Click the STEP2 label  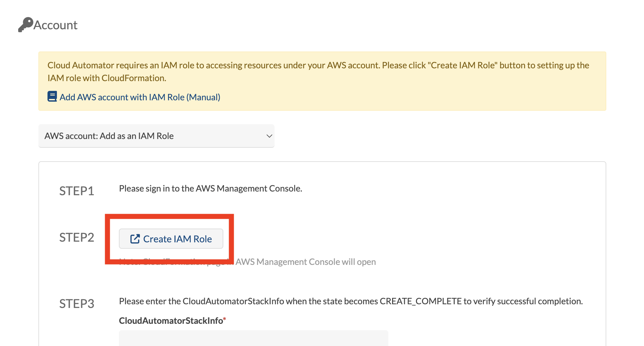tap(77, 237)
